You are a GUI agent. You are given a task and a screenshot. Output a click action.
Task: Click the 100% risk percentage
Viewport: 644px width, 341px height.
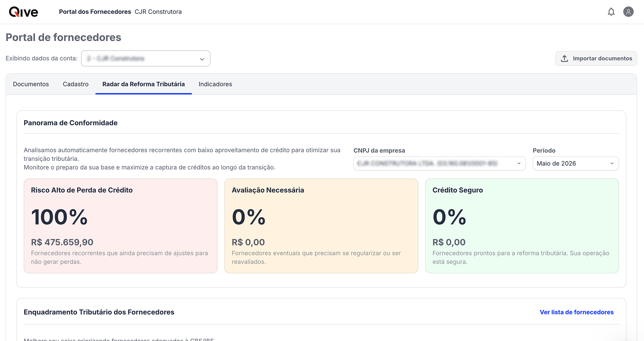pos(59,217)
